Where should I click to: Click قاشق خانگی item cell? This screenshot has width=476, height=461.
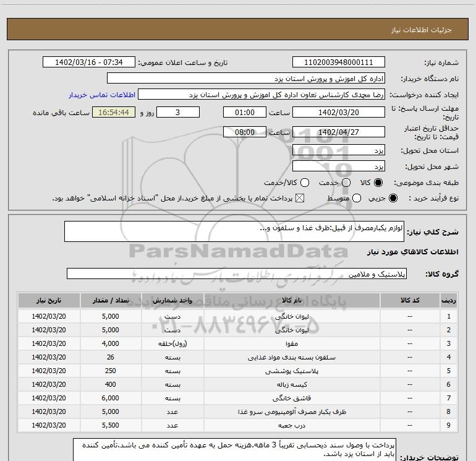[x=292, y=398]
